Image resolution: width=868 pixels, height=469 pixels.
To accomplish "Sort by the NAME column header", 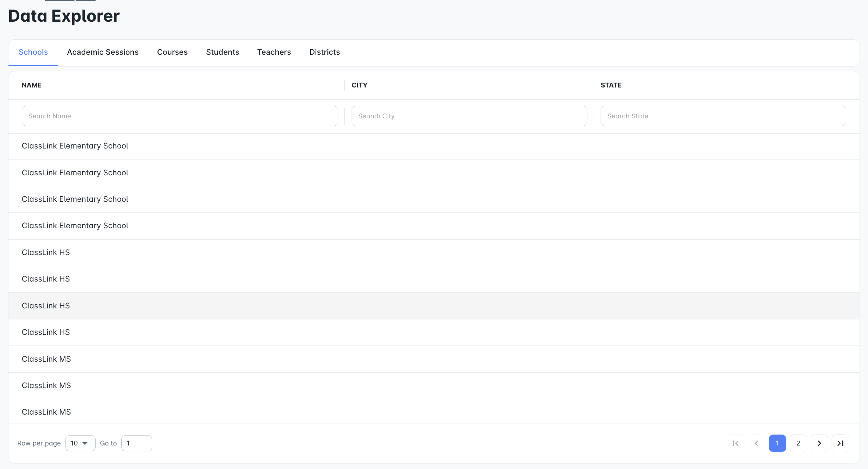I will coord(32,85).
